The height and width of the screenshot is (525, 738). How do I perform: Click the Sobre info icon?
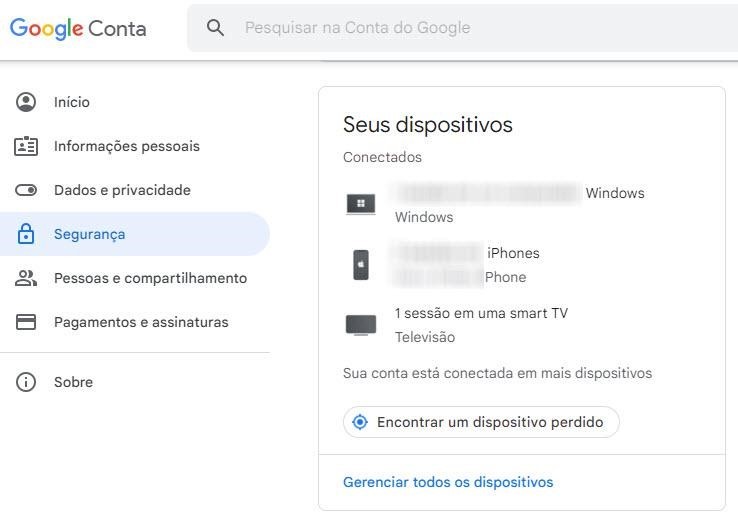26,382
